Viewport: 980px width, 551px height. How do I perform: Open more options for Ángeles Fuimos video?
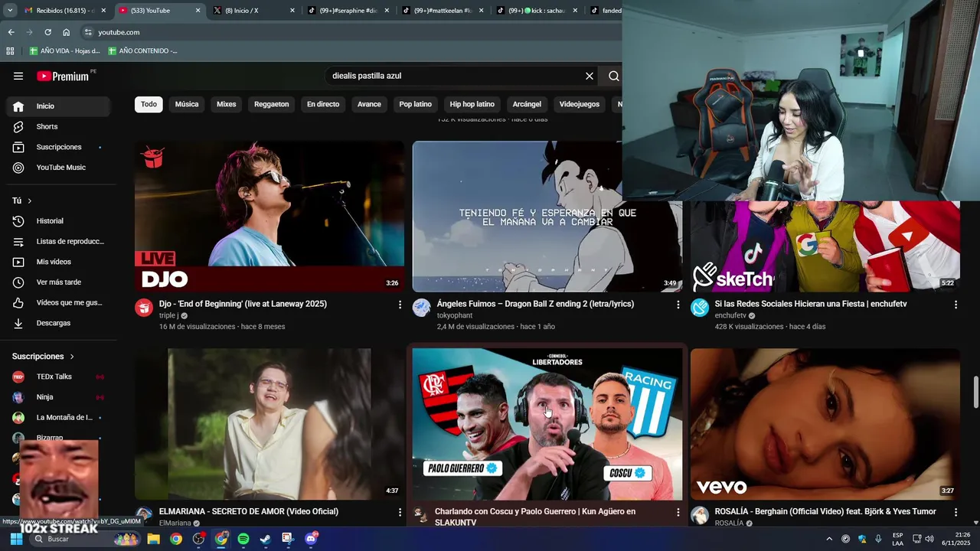(x=678, y=305)
